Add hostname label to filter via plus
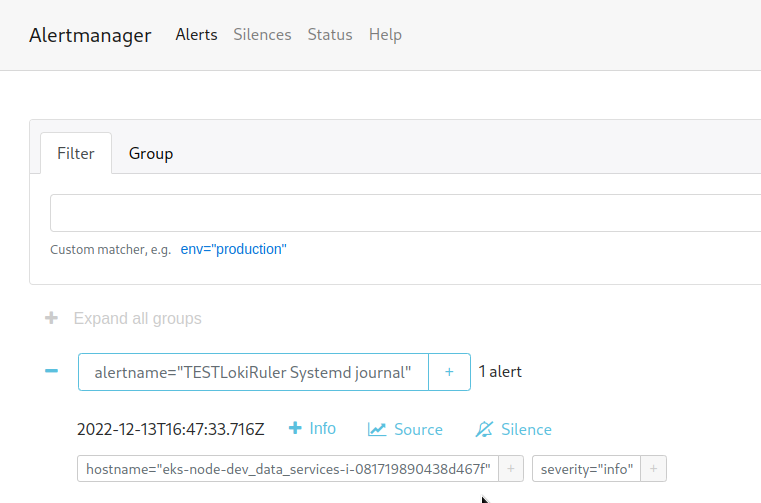Viewport: 761px width, 503px height. [511, 469]
